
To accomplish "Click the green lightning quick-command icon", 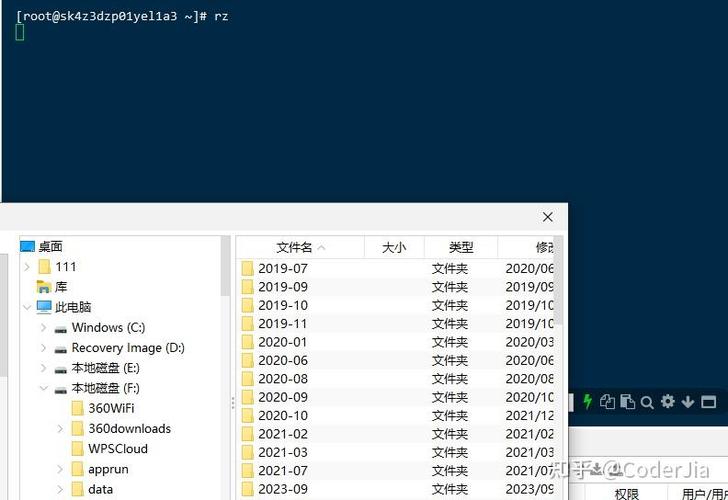I will point(588,401).
